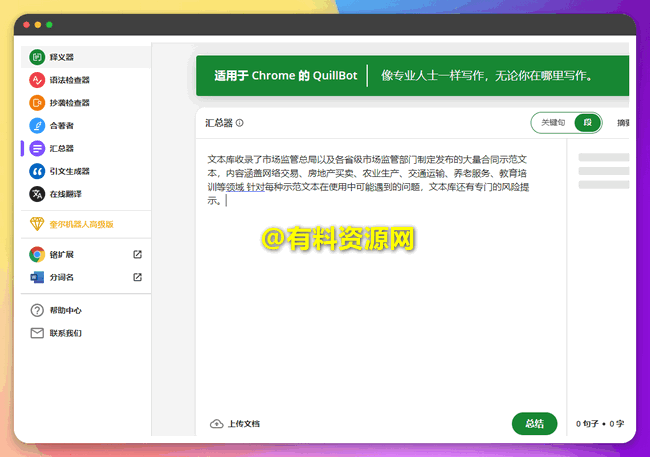The height and width of the screenshot is (457, 650).
Task: Click the QuillBot for Chrome green banner
Action: coord(412,76)
